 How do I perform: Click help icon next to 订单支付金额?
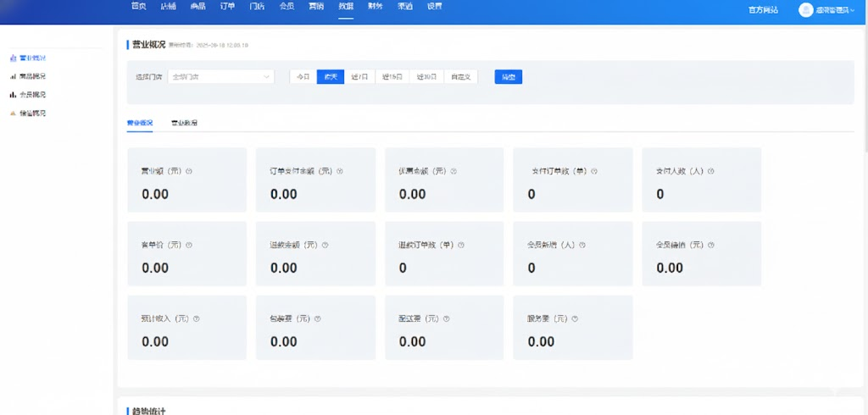[x=340, y=171]
